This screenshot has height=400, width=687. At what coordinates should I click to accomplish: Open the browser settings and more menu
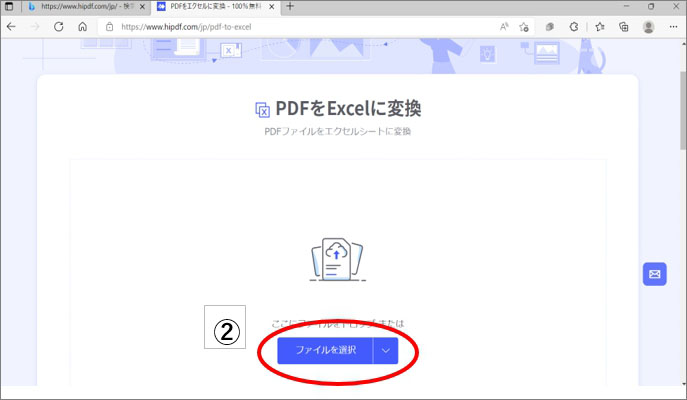click(673, 27)
